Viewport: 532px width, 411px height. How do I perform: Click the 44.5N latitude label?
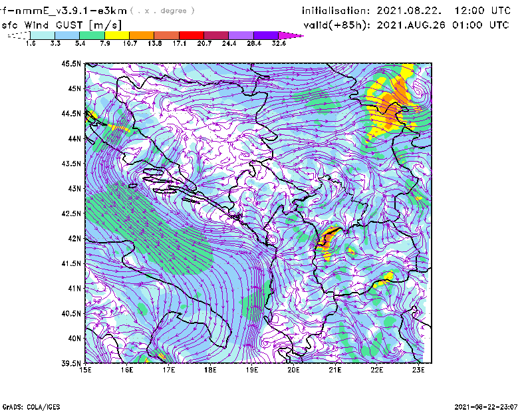pyautogui.click(x=71, y=113)
